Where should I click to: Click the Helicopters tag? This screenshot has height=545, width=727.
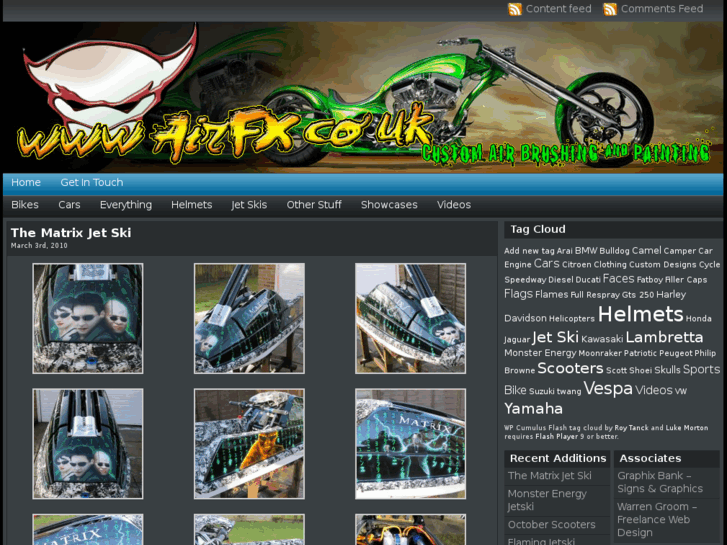(572, 319)
